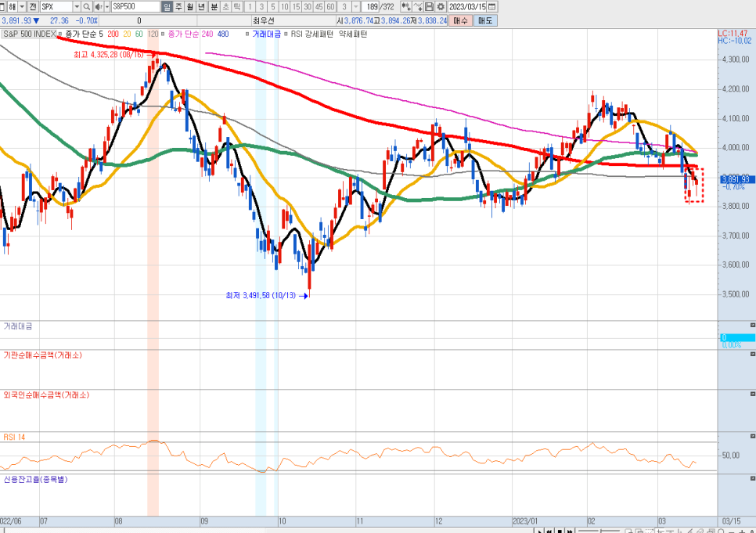This screenshot has width=756, height=533.
Task: Choose the 1 interval button
Action: (250, 7)
